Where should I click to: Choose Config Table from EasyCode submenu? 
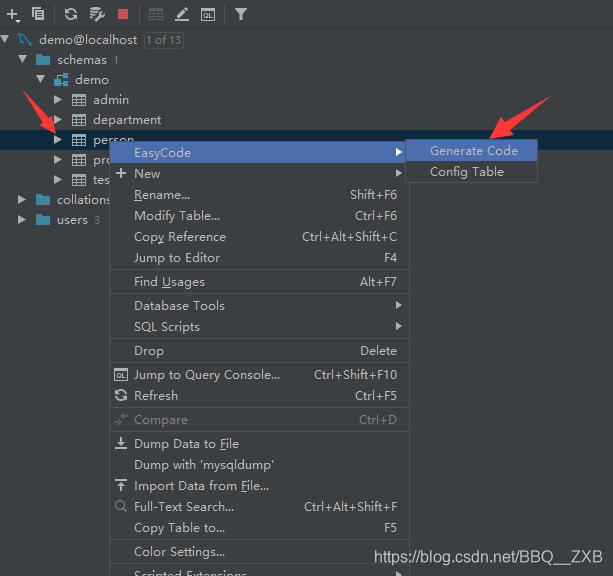pyautogui.click(x=471, y=172)
